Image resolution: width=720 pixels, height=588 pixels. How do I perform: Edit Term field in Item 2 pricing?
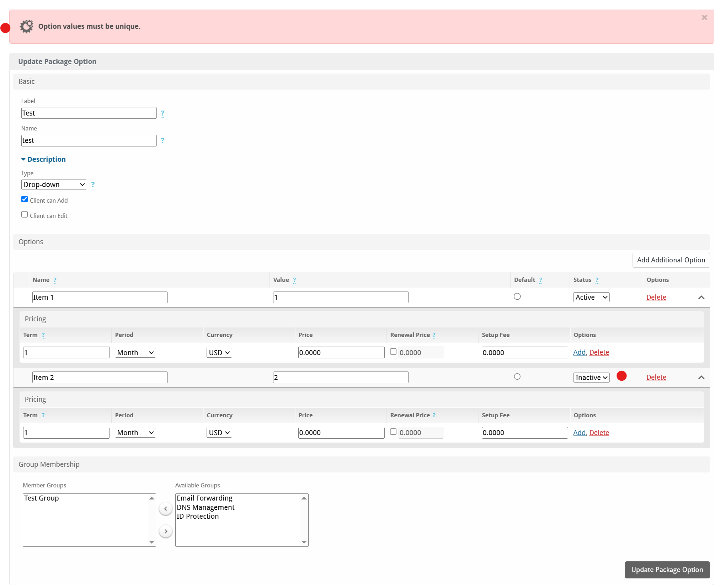click(x=66, y=433)
